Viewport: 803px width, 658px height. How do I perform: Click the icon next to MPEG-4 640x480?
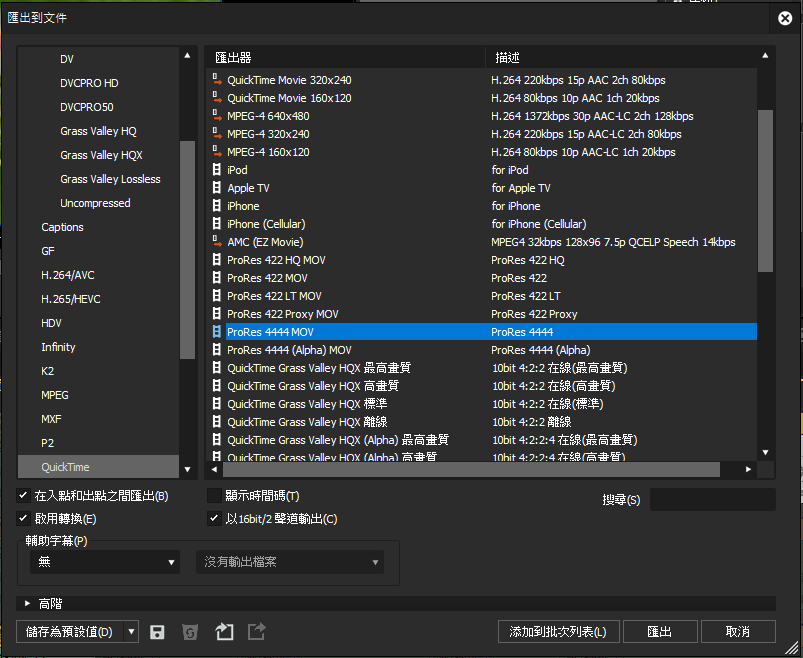point(217,116)
